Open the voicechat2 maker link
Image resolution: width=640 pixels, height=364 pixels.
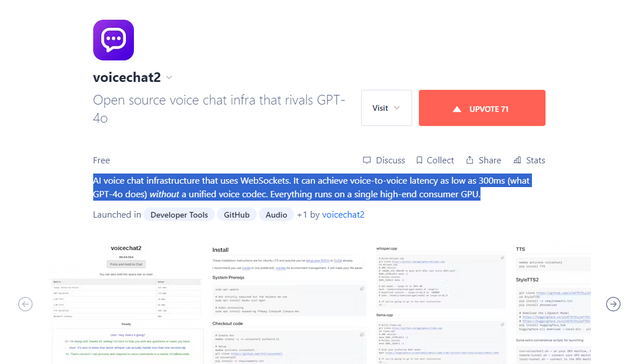pos(343,215)
